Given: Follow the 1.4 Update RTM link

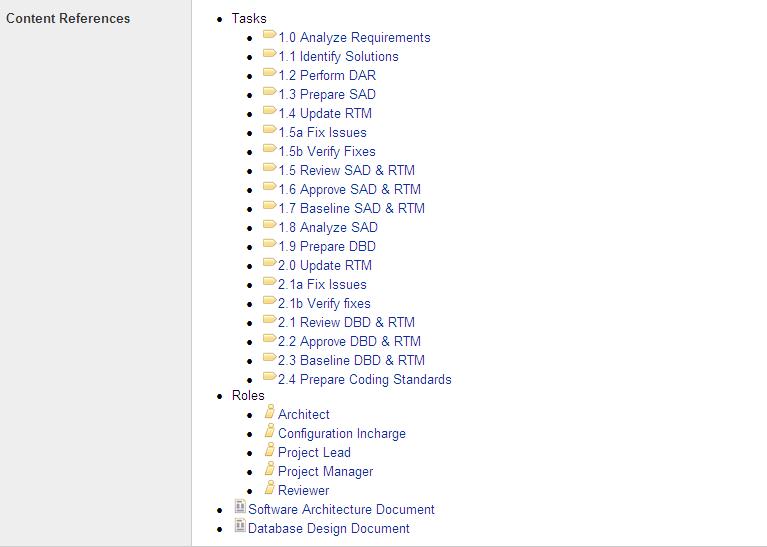Looking at the screenshot, I should click(325, 114).
